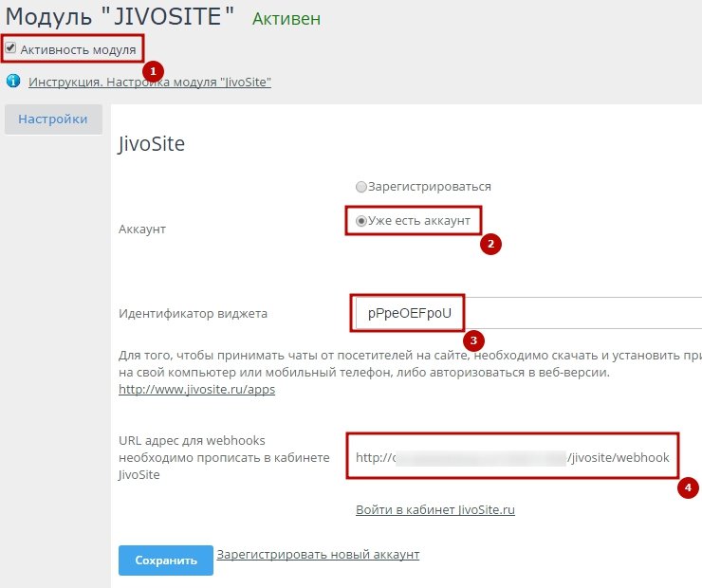This screenshot has height=588, width=702.
Task: Open the jivosite.ru/apps link
Action: (196, 390)
